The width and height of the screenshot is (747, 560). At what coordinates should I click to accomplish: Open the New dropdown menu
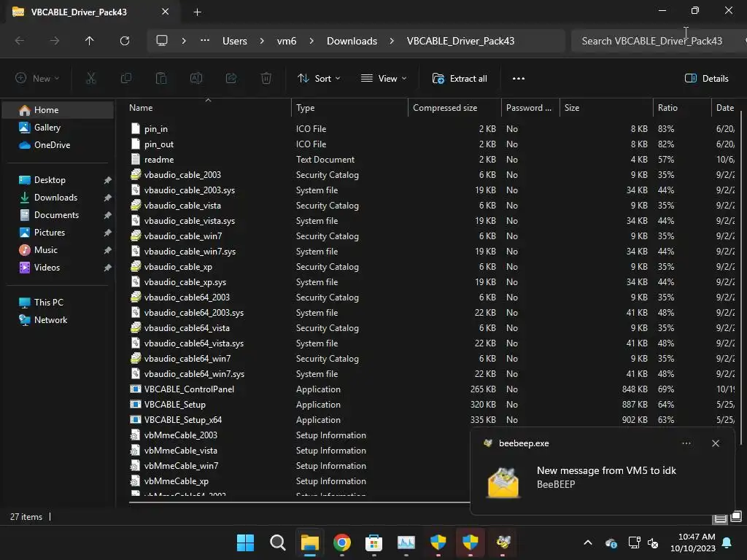coord(37,79)
